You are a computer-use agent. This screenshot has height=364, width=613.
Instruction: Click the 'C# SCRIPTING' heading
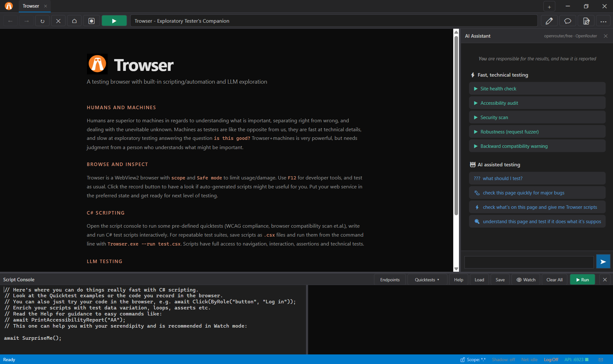(105, 213)
